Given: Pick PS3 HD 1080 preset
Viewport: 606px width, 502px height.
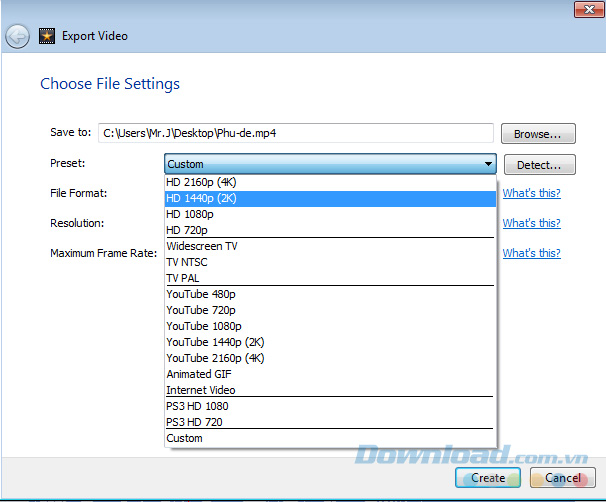Looking at the screenshot, I should 198,406.
